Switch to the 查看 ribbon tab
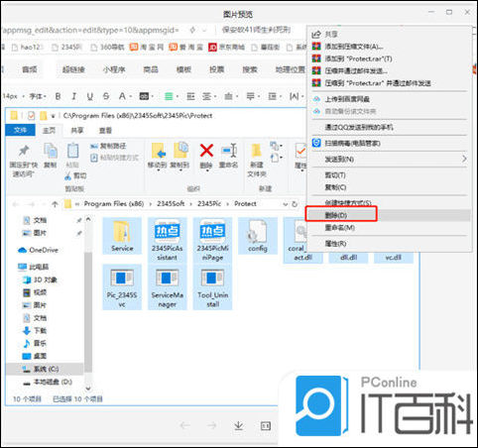 click(x=106, y=131)
